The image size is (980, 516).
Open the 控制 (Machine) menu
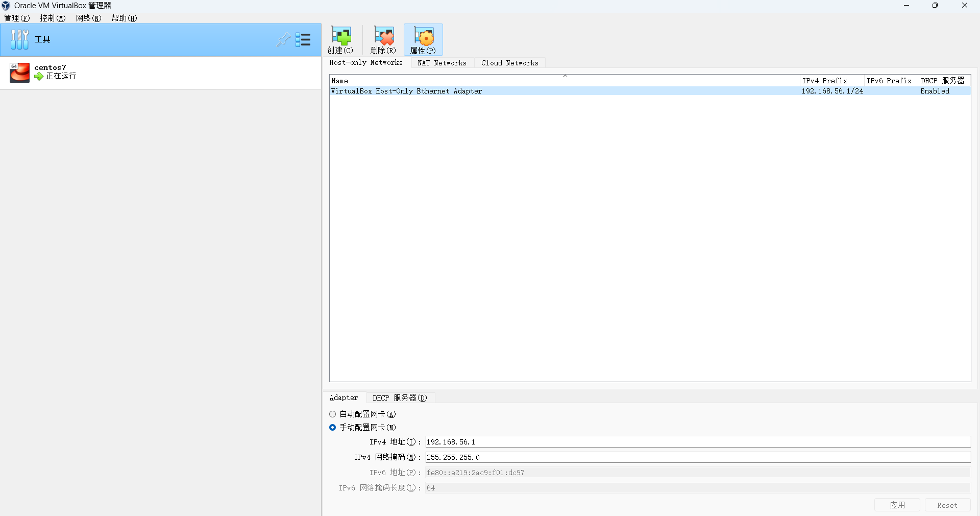click(x=53, y=18)
